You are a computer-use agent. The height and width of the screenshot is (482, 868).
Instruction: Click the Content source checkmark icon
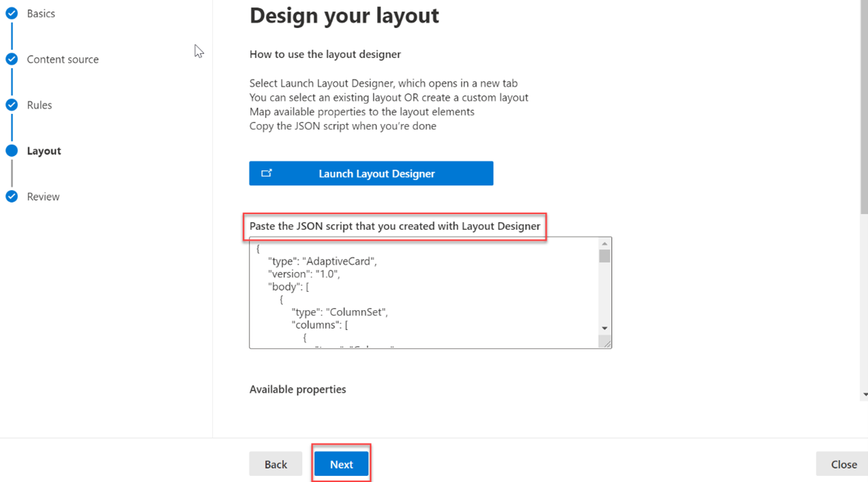[x=12, y=59]
